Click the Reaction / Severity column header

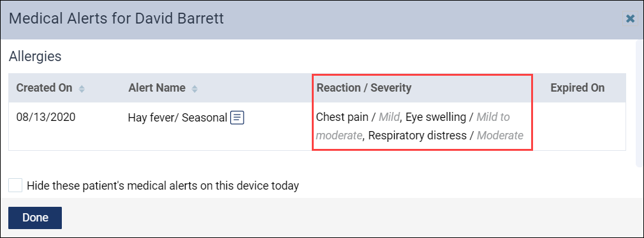click(x=363, y=88)
